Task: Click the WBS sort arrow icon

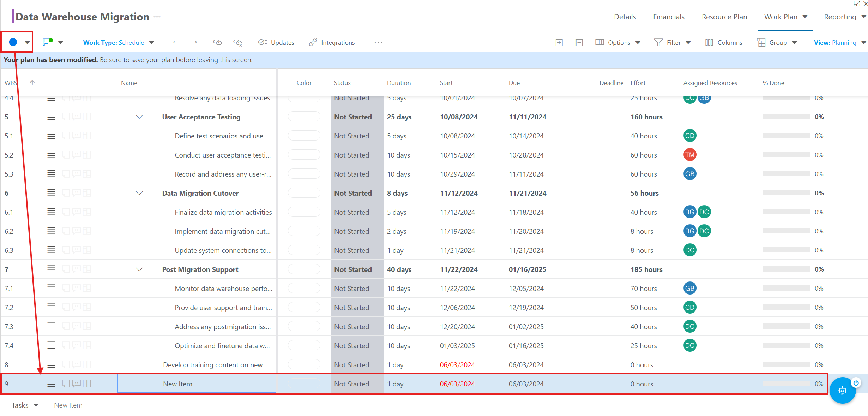Action: click(x=32, y=82)
